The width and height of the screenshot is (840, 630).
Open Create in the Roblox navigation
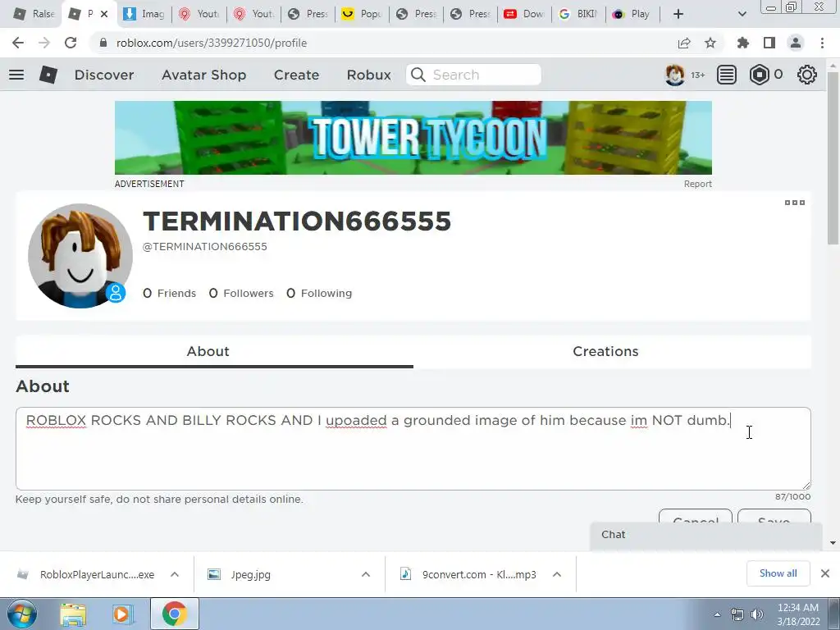(x=296, y=75)
